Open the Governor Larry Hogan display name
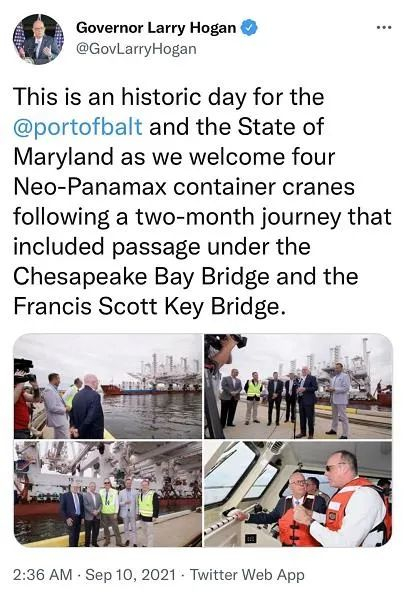Viewport: 404px width, 593px height. coord(156,28)
